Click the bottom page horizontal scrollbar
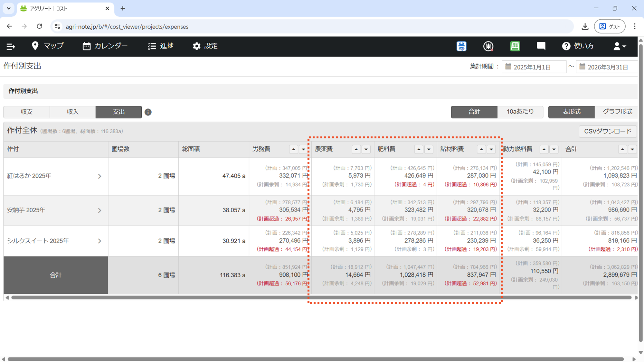The width and height of the screenshot is (644, 362). point(316,359)
